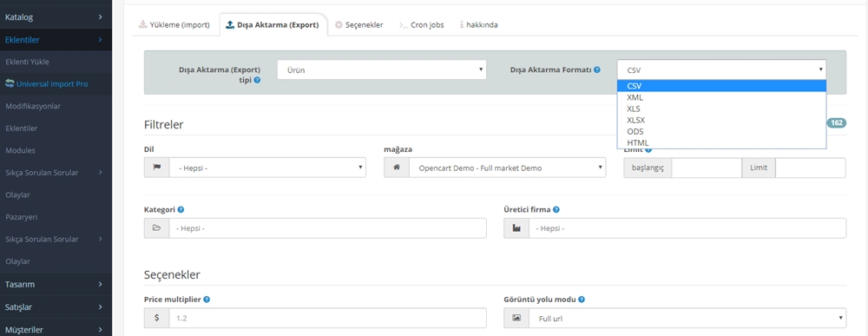Viewport: 868px width, 336px height.
Task: Select XLSX export format
Action: pyautogui.click(x=722, y=120)
